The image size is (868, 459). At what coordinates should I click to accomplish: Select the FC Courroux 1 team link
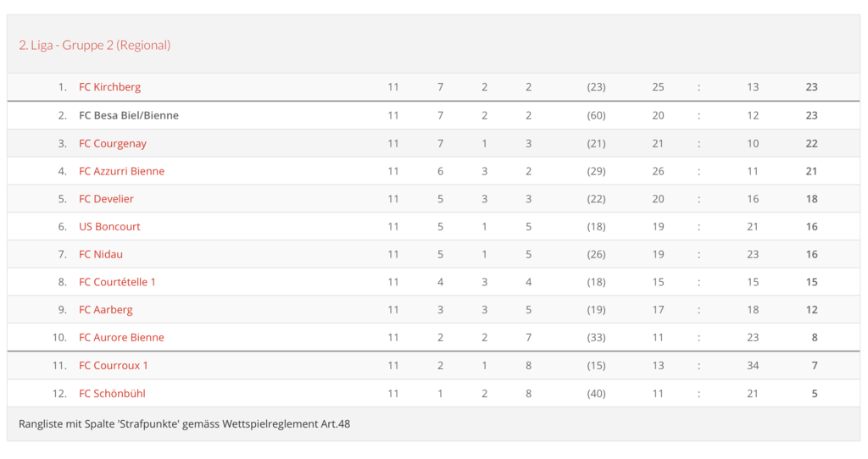click(114, 365)
